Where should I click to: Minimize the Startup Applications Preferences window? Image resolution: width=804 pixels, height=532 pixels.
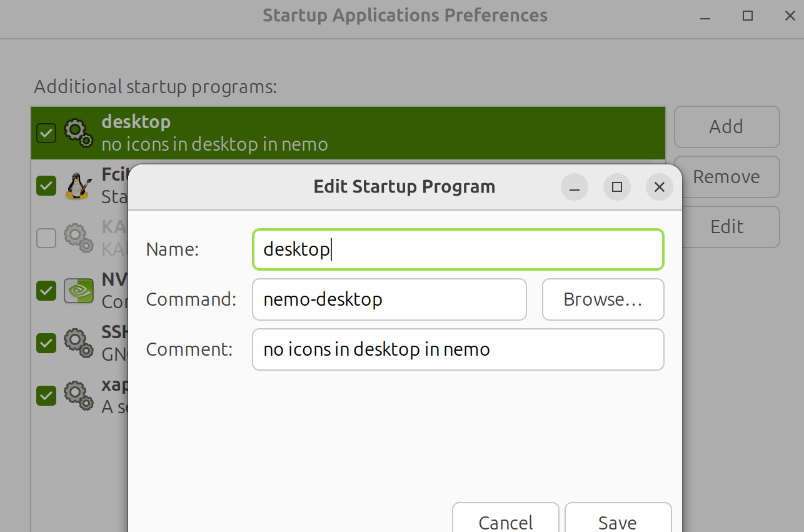pyautogui.click(x=705, y=17)
